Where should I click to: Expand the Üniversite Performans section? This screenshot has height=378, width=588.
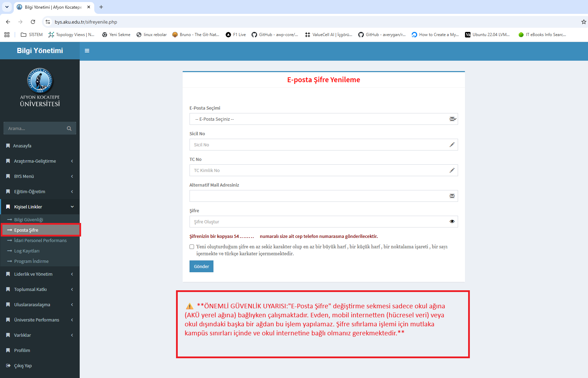click(40, 320)
